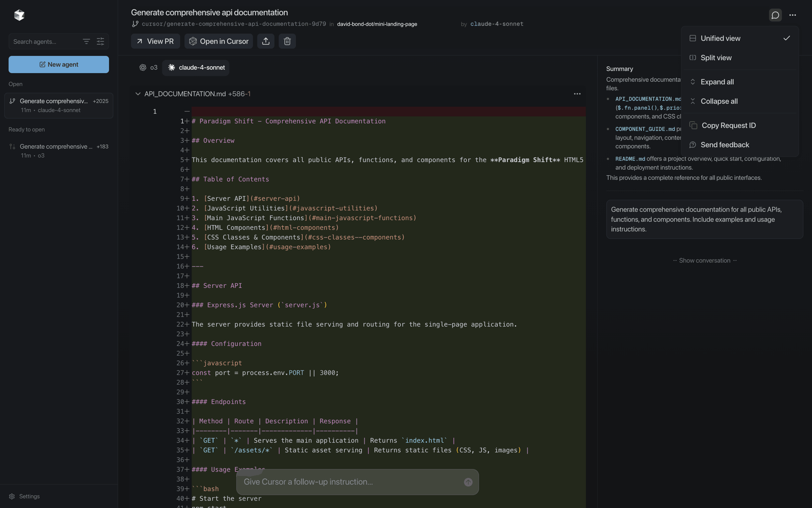
Task: Click the View PR button
Action: 155,41
